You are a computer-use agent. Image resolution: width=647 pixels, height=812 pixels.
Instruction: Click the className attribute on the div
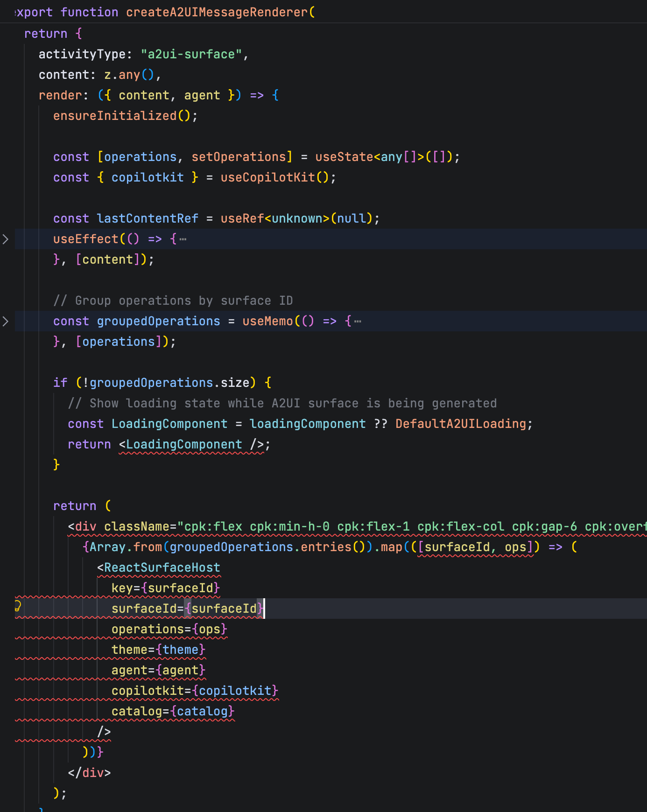137,527
